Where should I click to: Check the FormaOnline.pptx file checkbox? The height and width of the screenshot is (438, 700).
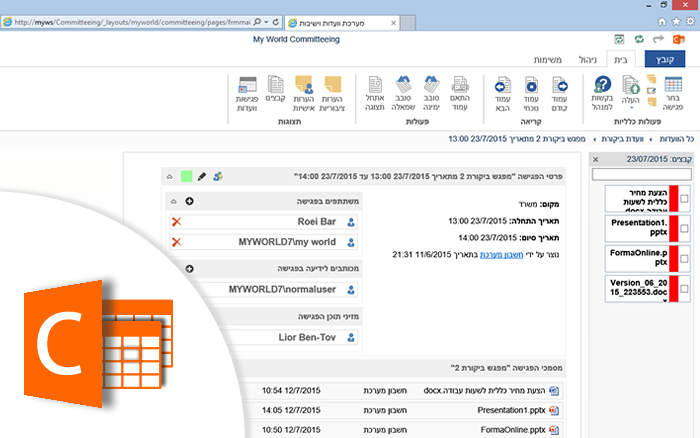click(684, 259)
